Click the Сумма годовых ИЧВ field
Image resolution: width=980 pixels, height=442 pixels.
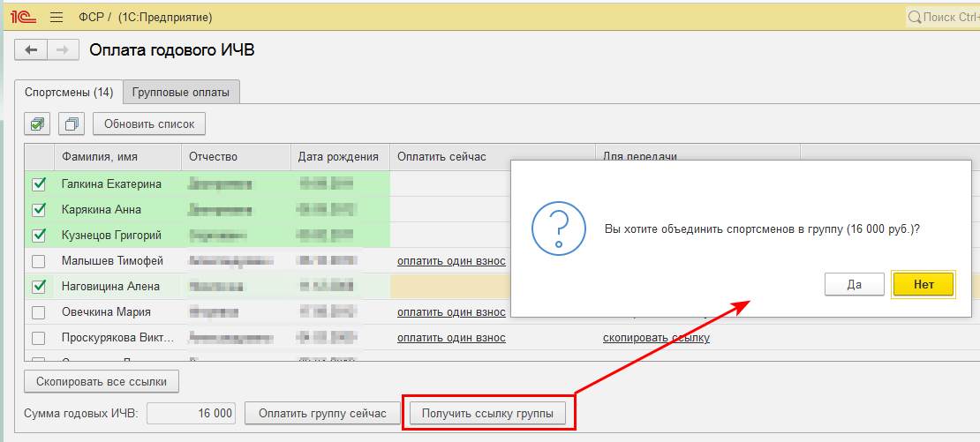pos(192,414)
